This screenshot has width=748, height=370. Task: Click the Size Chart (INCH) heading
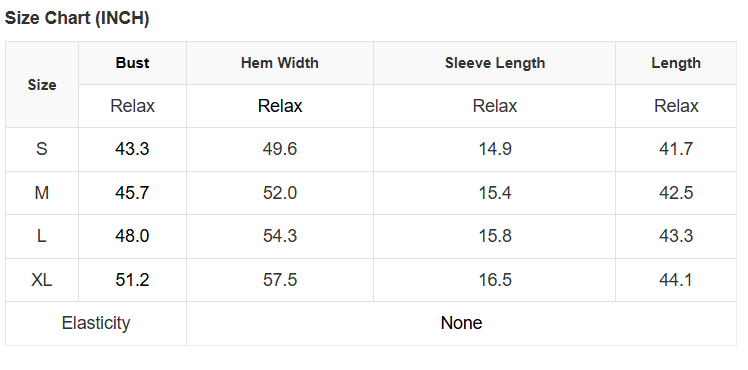coord(77,18)
